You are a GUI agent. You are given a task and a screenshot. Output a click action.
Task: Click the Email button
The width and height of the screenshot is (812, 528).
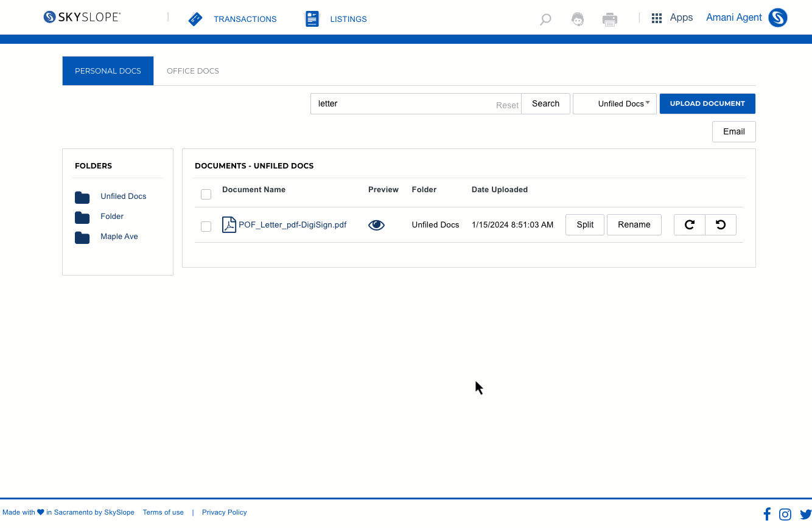click(734, 131)
